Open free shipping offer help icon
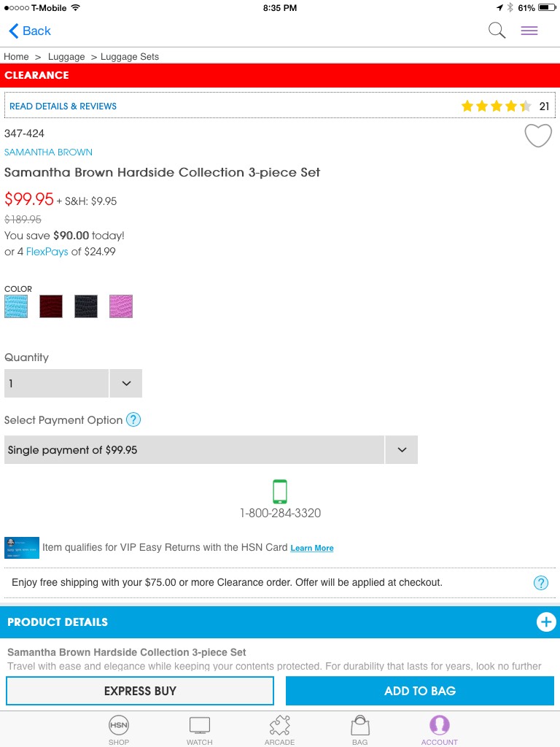The height and width of the screenshot is (747, 560). (541, 583)
